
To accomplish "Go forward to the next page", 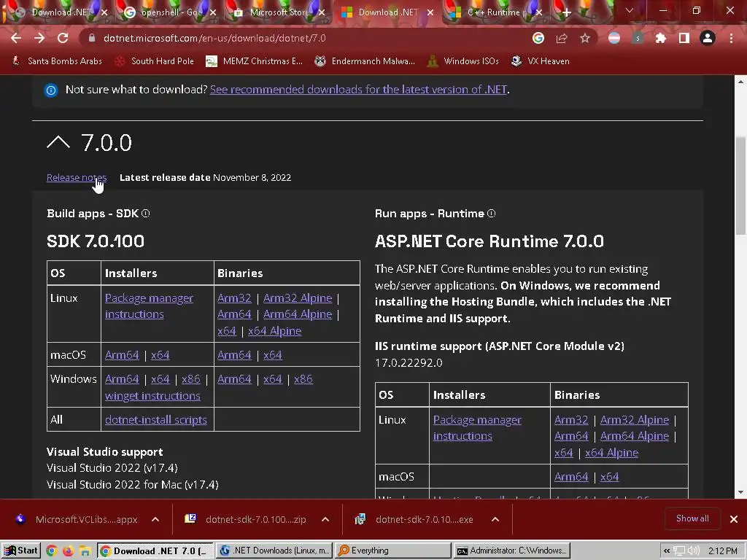I will pyautogui.click(x=39, y=38).
